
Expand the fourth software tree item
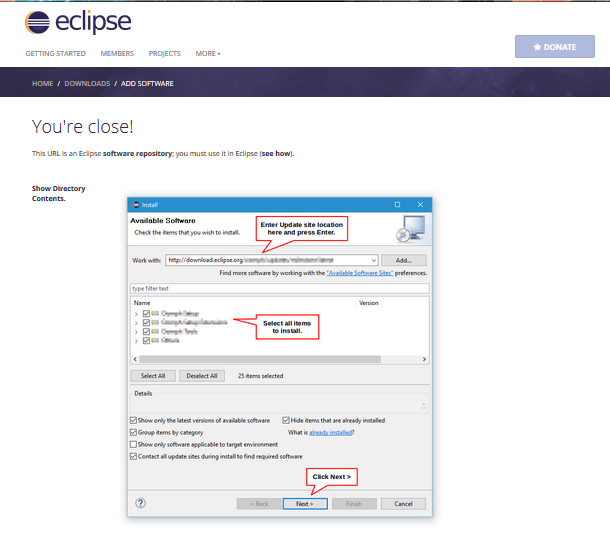tap(136, 341)
